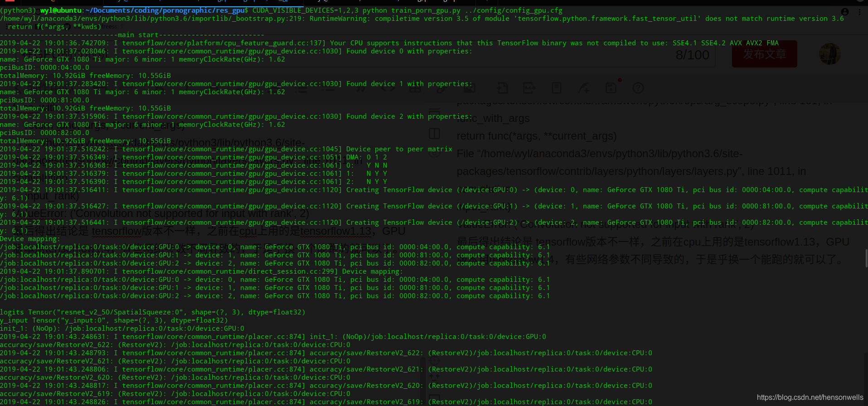Click the 8/100 title character counter
Image resolution: width=868 pixels, height=406 pixels.
[x=692, y=55]
